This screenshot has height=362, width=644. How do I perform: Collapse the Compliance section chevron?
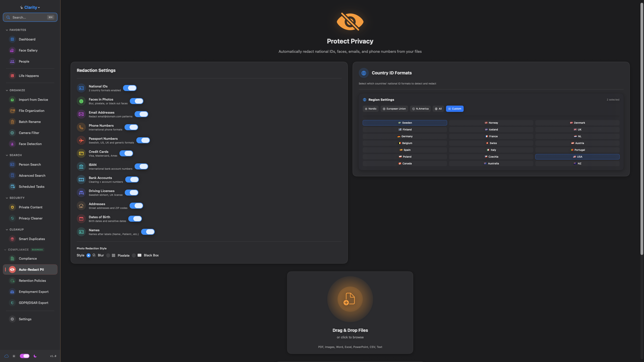(x=5, y=250)
